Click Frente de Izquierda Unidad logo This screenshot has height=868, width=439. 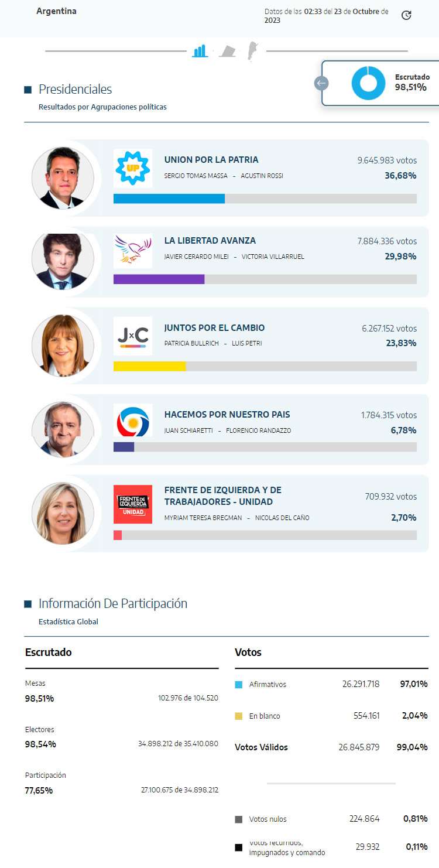(x=133, y=504)
